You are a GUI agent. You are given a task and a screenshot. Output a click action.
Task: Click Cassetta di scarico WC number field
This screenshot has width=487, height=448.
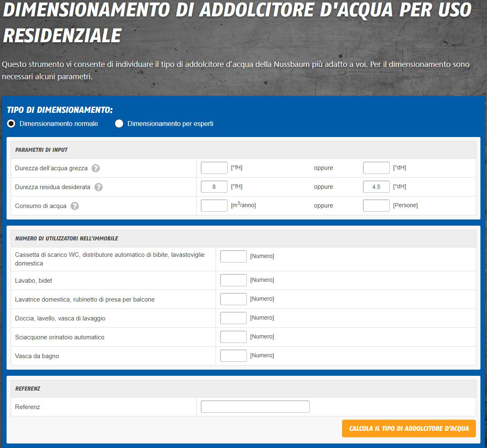[x=233, y=256]
